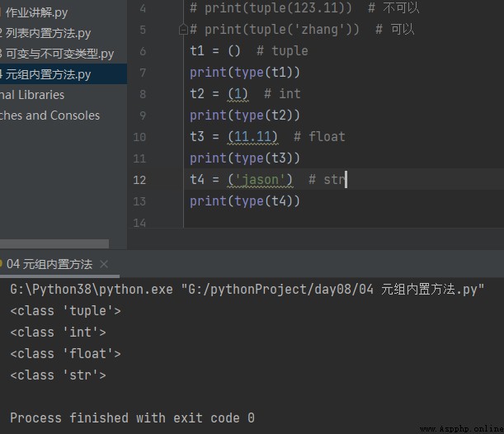Click console output <class 'tuple'>
This screenshot has width=504, height=434.
65,311
